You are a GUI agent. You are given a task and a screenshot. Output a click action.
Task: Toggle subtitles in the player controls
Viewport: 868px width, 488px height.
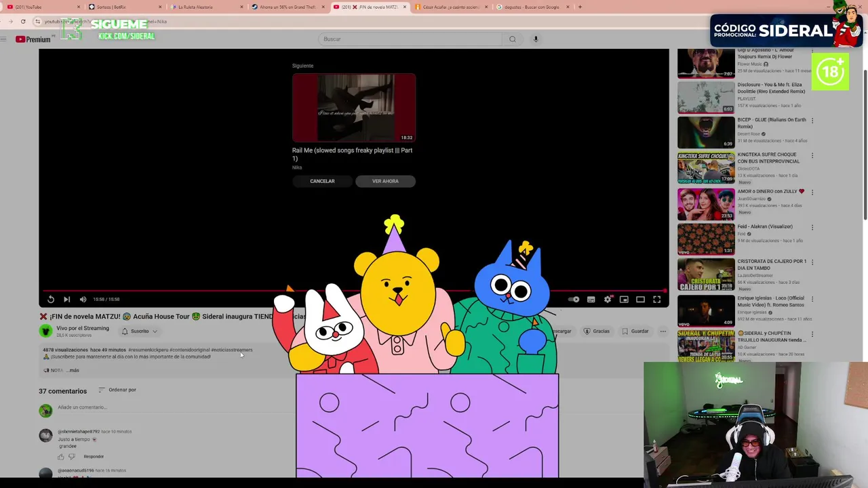[x=591, y=299]
